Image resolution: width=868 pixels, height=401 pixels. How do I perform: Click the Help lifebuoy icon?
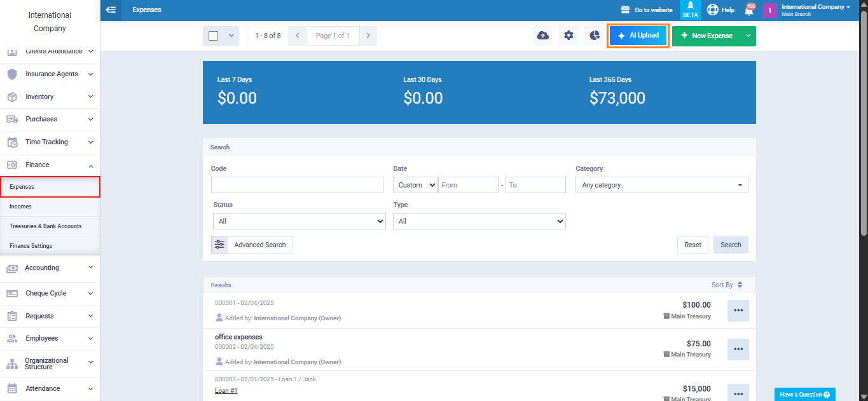(713, 10)
